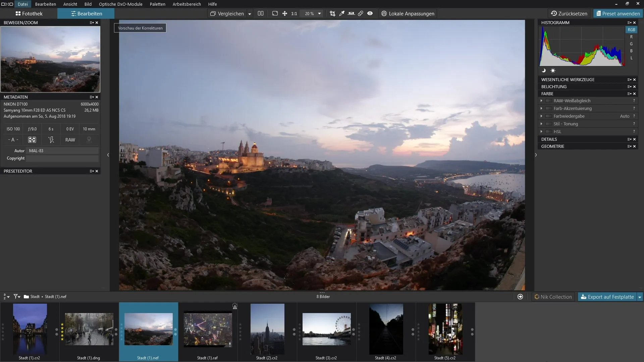Click the side-by-side split view icon

pos(261,13)
